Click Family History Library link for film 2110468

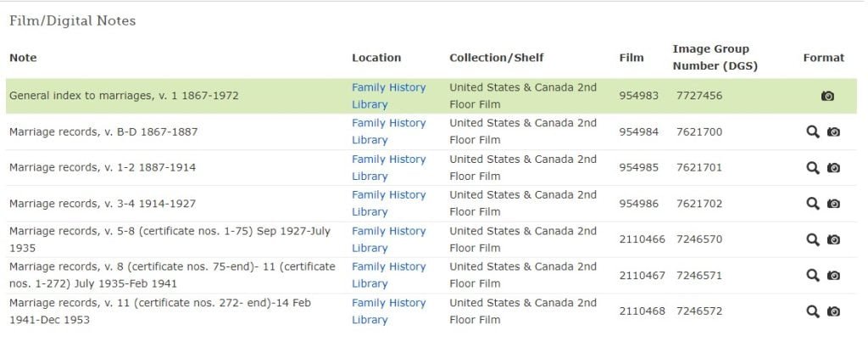388,311
